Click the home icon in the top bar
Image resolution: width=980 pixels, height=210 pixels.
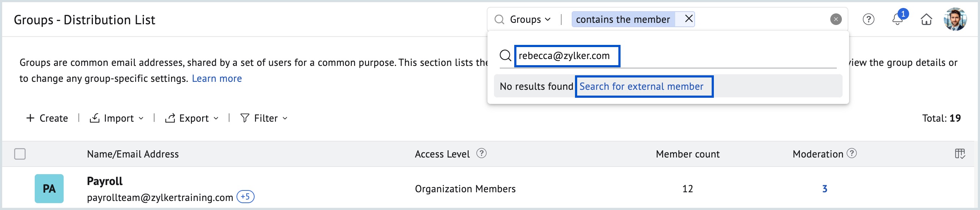(x=927, y=19)
